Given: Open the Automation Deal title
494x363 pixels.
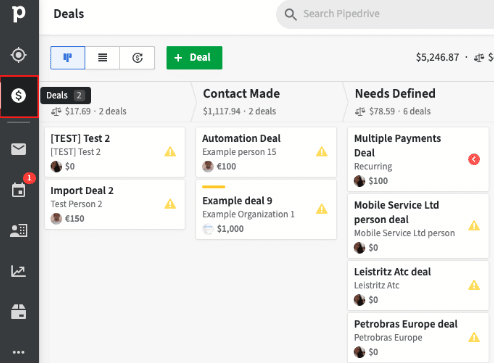Looking at the screenshot, I should tap(241, 138).
